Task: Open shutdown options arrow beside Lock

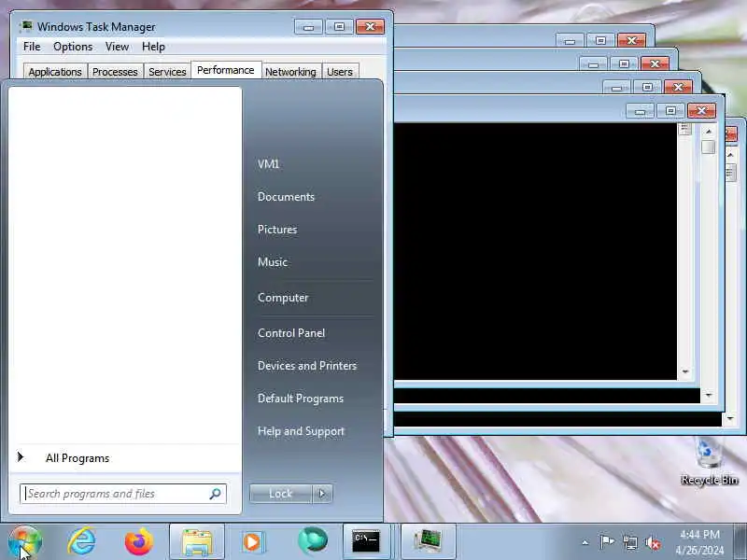Action: click(x=322, y=494)
